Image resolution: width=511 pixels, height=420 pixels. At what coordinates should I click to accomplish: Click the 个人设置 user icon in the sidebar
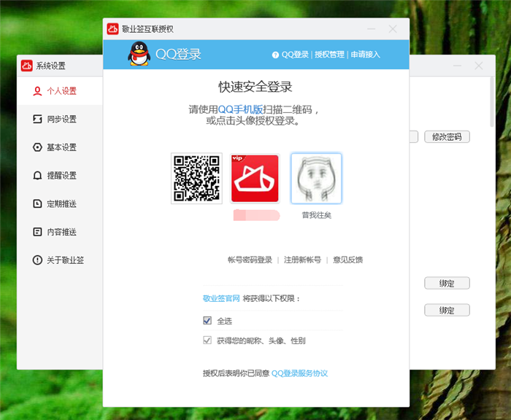pos(37,91)
